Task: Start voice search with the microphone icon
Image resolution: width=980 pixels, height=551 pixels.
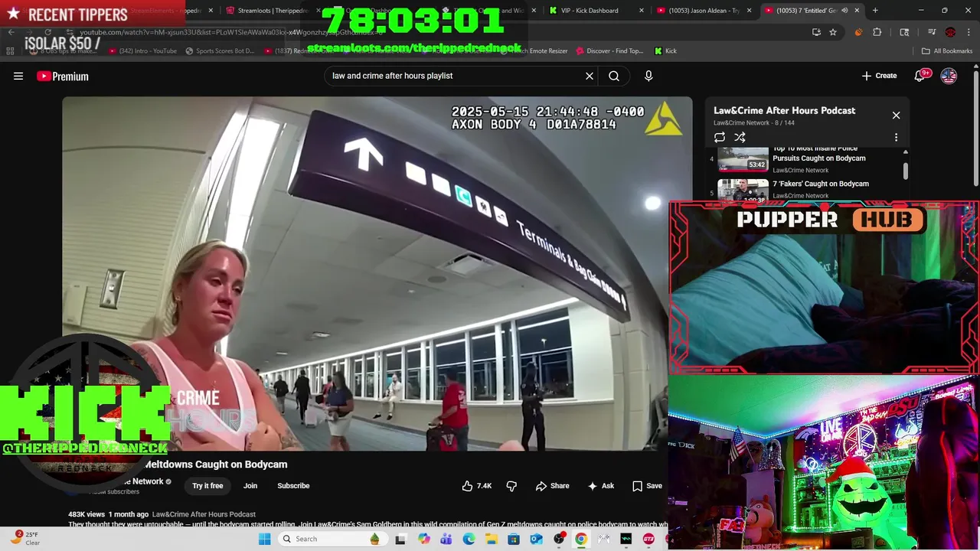Action: tap(648, 76)
